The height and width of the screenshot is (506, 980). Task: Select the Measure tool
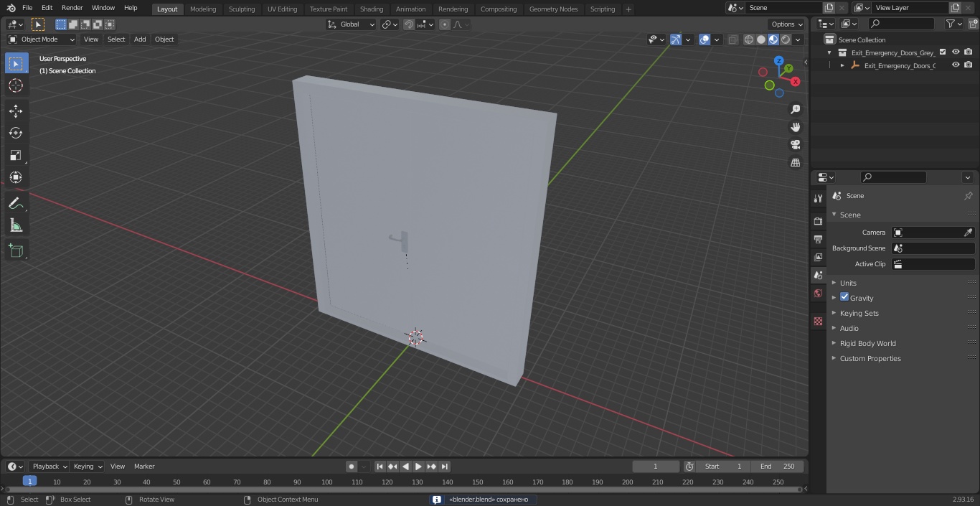coord(16,225)
